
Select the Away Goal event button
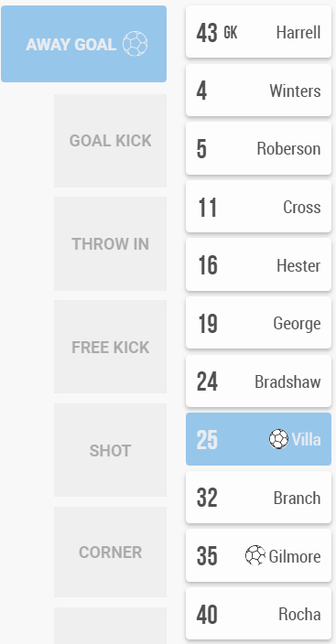coord(84,44)
